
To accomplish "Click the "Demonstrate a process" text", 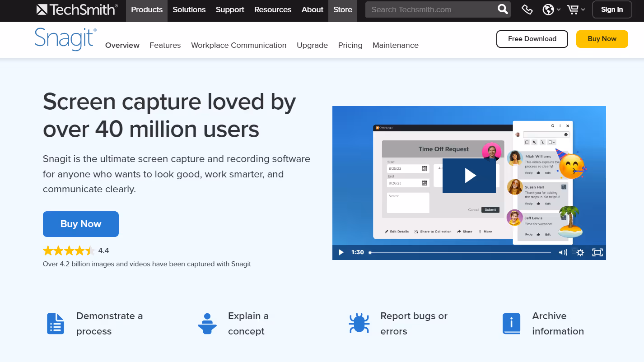I will tap(110, 324).
